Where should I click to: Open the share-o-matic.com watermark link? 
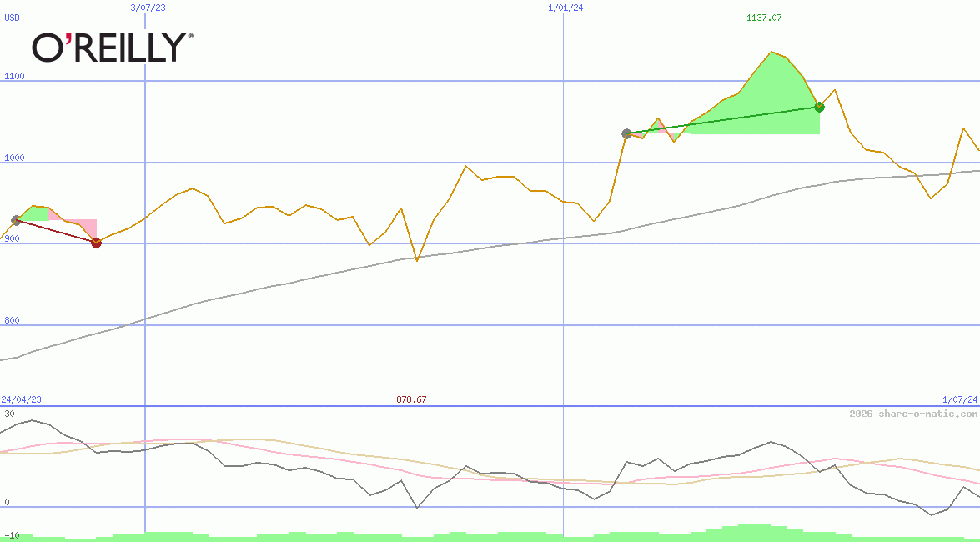point(913,414)
